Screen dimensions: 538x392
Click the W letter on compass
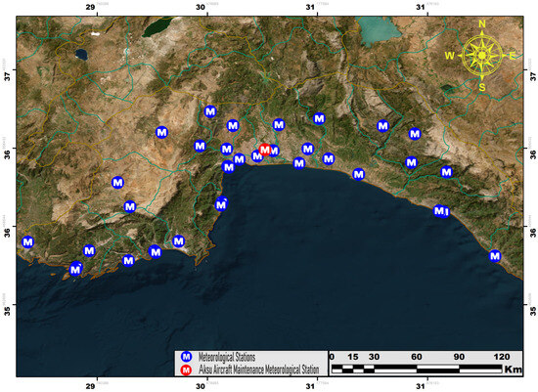click(x=450, y=56)
